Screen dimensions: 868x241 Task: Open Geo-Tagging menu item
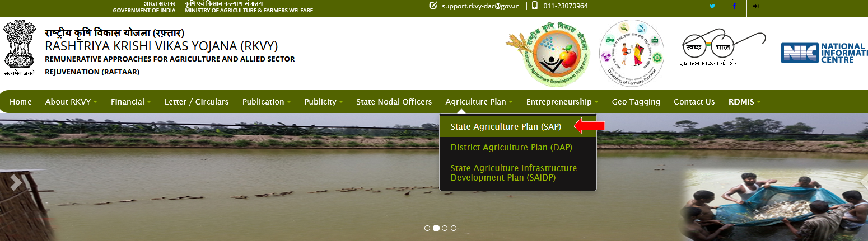click(636, 102)
